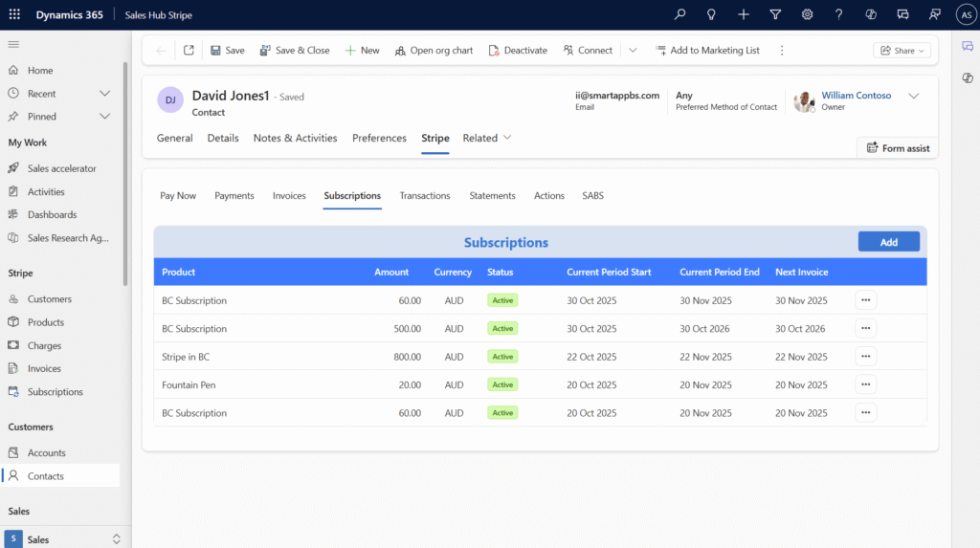Click Add to Marketing List
This screenshot has height=548, width=980.
[x=707, y=50]
